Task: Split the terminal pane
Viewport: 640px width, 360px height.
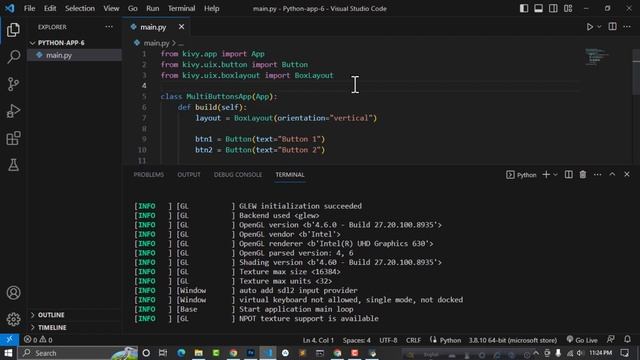Action: (x=568, y=174)
